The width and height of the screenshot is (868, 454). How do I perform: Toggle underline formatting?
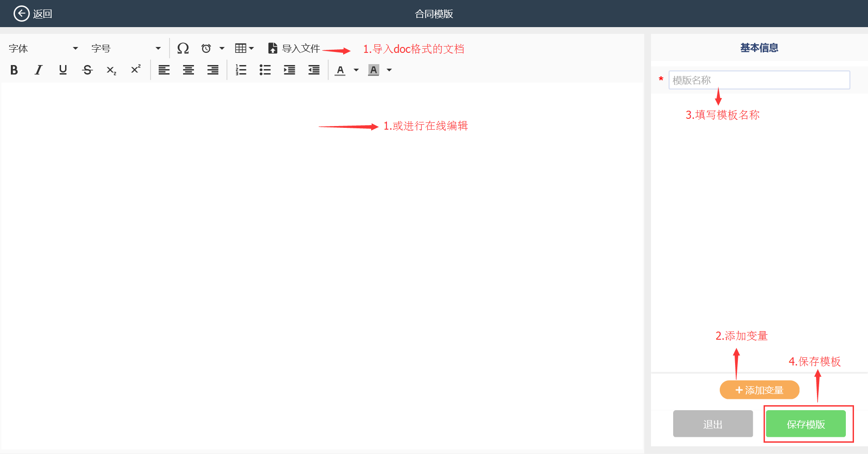[x=63, y=70]
